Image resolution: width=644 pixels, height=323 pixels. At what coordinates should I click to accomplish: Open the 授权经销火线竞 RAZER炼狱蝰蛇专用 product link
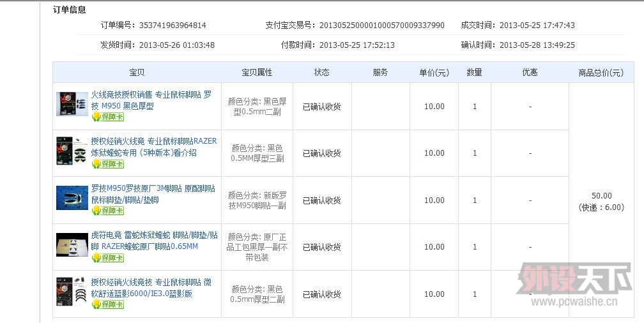[153, 147]
